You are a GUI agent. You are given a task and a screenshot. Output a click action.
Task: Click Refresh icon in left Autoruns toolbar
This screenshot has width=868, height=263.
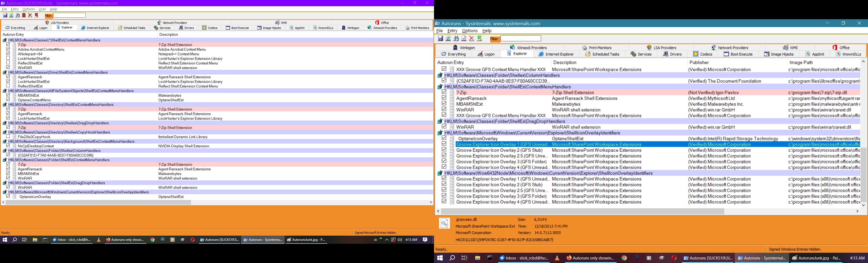pos(11,15)
